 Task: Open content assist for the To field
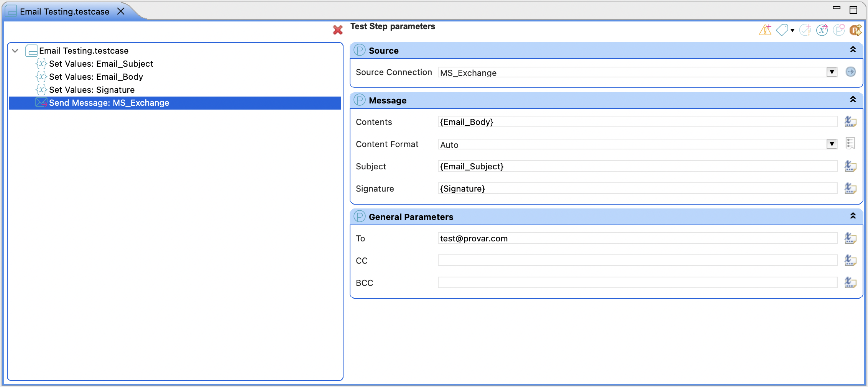850,238
